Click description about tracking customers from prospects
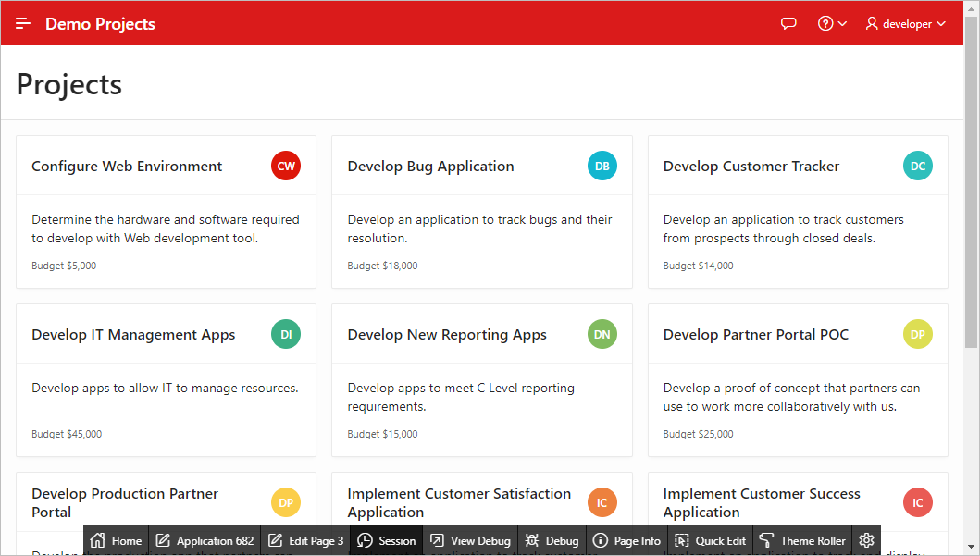This screenshot has height=556, width=980. [783, 229]
